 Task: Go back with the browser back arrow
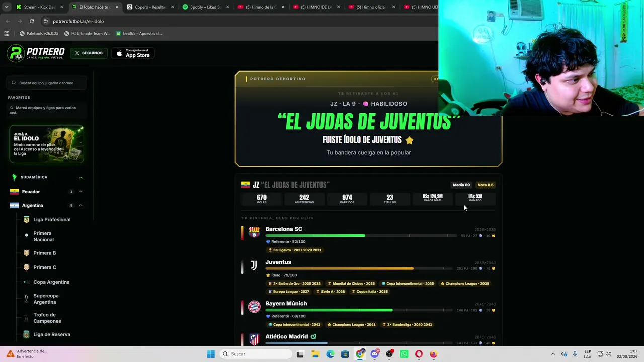pyautogui.click(x=8, y=21)
